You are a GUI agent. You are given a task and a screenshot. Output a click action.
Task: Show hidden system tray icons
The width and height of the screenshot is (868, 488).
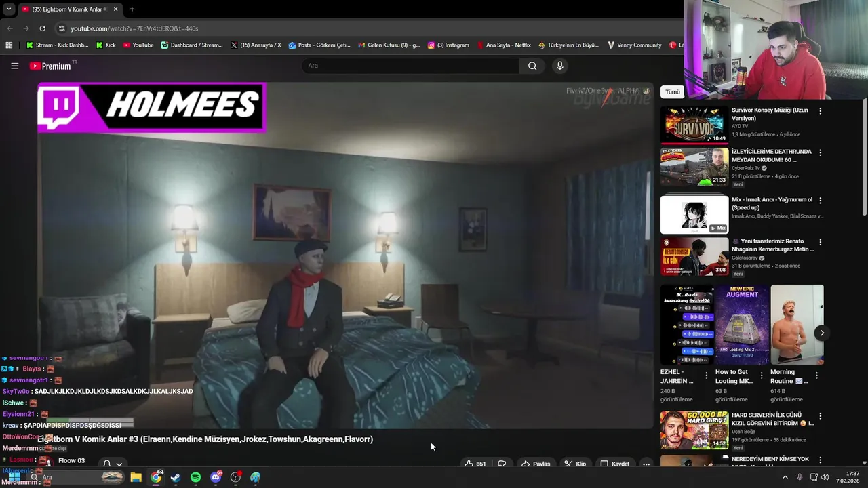pos(785,477)
